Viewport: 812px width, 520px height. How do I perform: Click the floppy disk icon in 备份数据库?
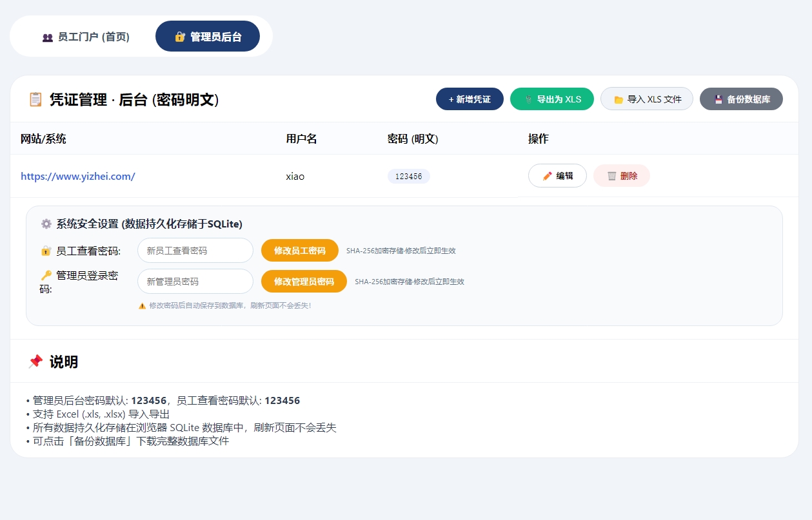718,100
